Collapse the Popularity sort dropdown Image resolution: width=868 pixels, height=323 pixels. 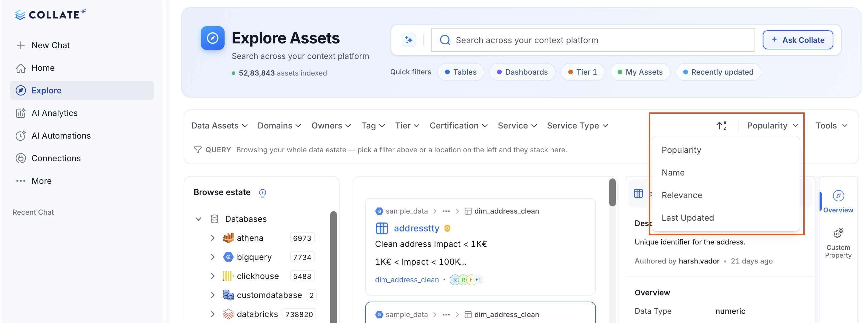[x=773, y=126]
